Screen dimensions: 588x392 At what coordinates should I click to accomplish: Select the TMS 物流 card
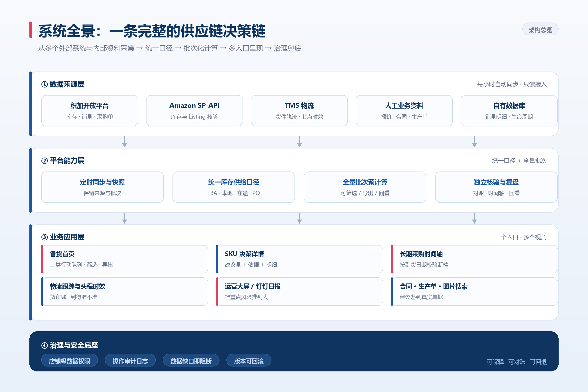pos(299,111)
